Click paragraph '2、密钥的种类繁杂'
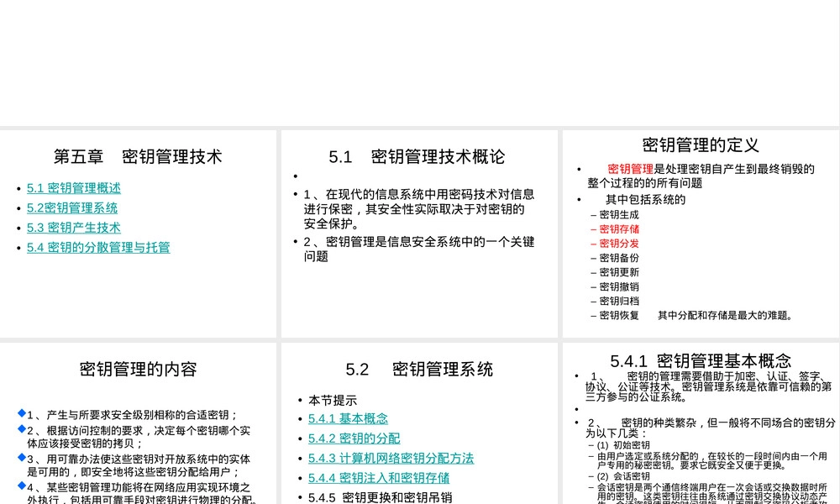 tap(711, 428)
